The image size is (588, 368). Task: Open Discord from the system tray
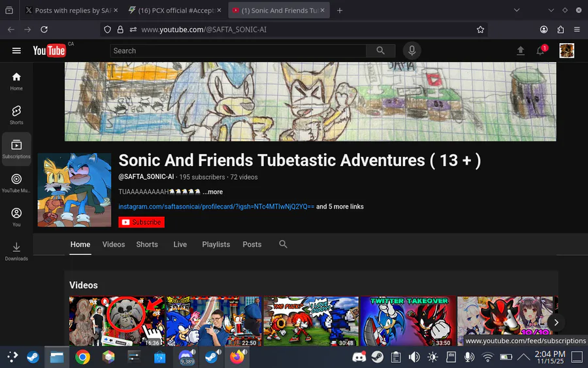tap(359, 357)
